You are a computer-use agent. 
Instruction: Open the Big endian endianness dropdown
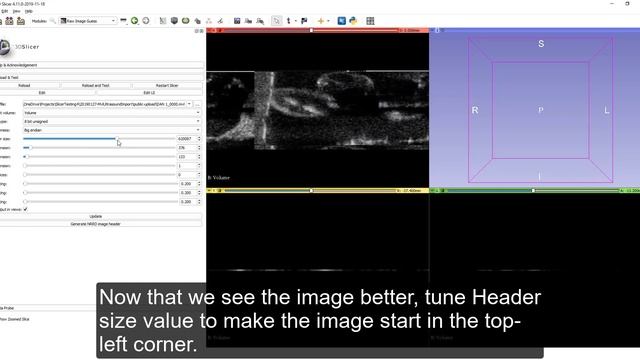pos(112,130)
